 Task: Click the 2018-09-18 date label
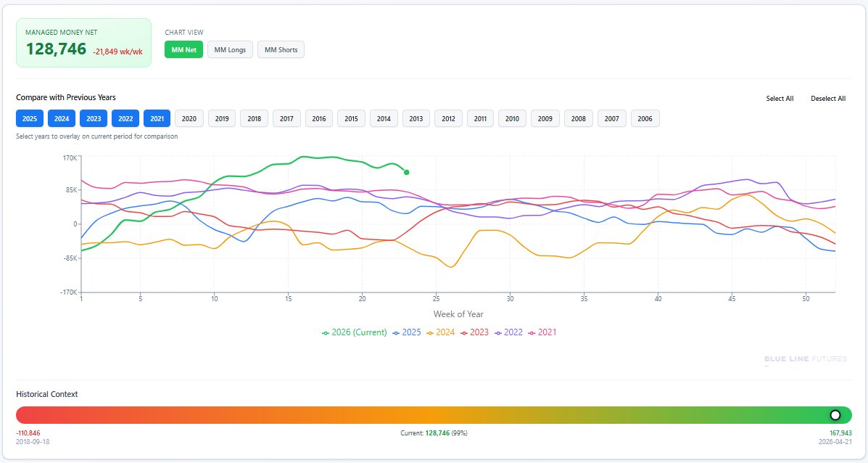pyautogui.click(x=33, y=442)
